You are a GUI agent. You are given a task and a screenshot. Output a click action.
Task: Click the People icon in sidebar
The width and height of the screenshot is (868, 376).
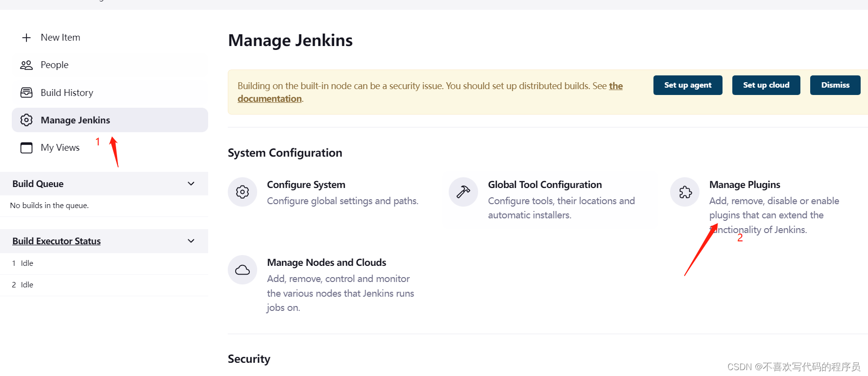pos(26,65)
